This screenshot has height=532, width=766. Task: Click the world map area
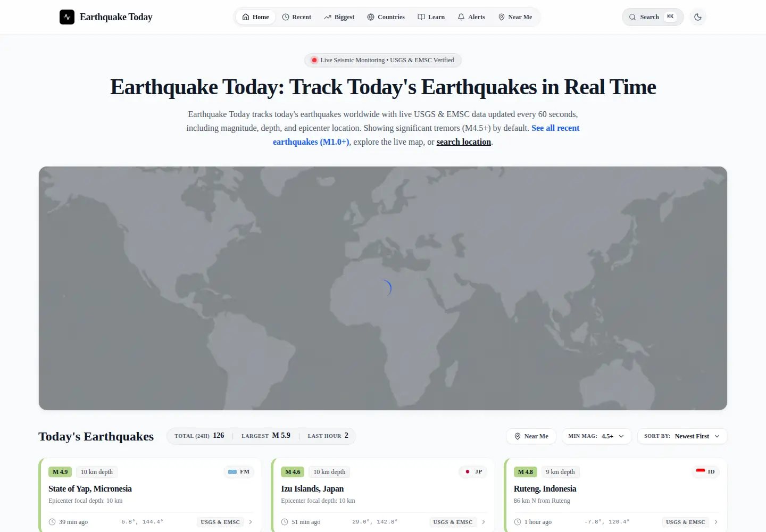383,288
